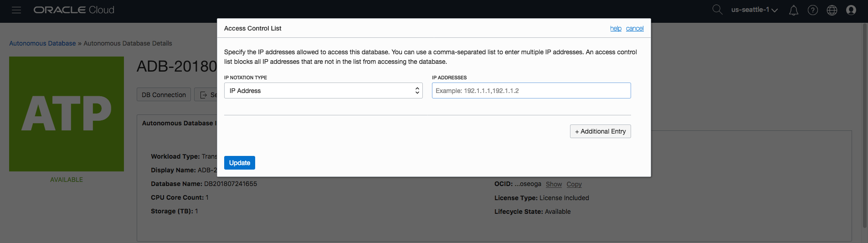Click the Additional Entry button
Image resolution: width=868 pixels, height=243 pixels.
tap(600, 131)
